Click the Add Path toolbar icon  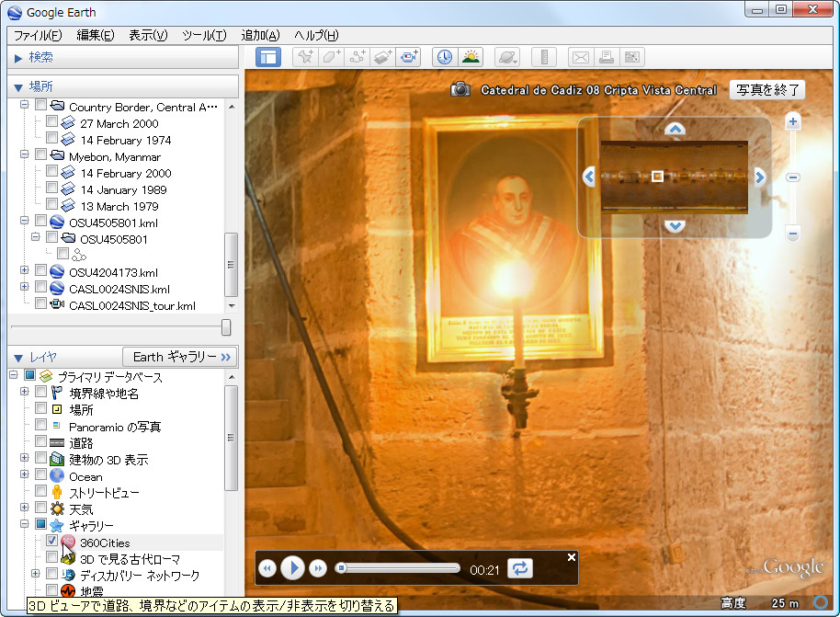tap(357, 57)
